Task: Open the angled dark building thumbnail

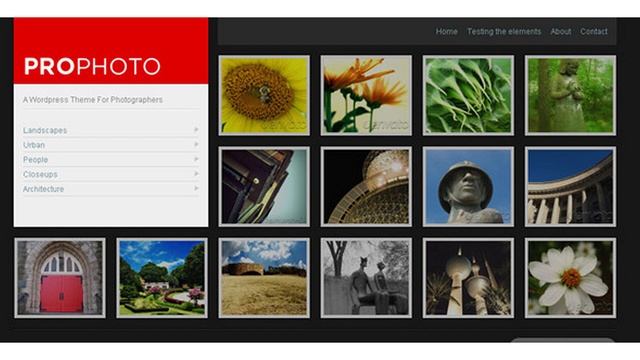Action: click(264, 187)
